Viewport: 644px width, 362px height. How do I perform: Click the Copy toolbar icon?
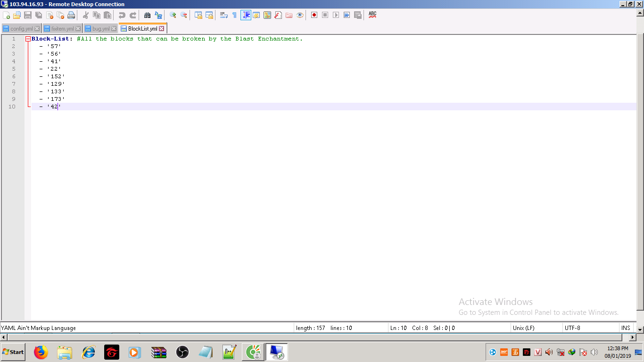tap(97, 15)
